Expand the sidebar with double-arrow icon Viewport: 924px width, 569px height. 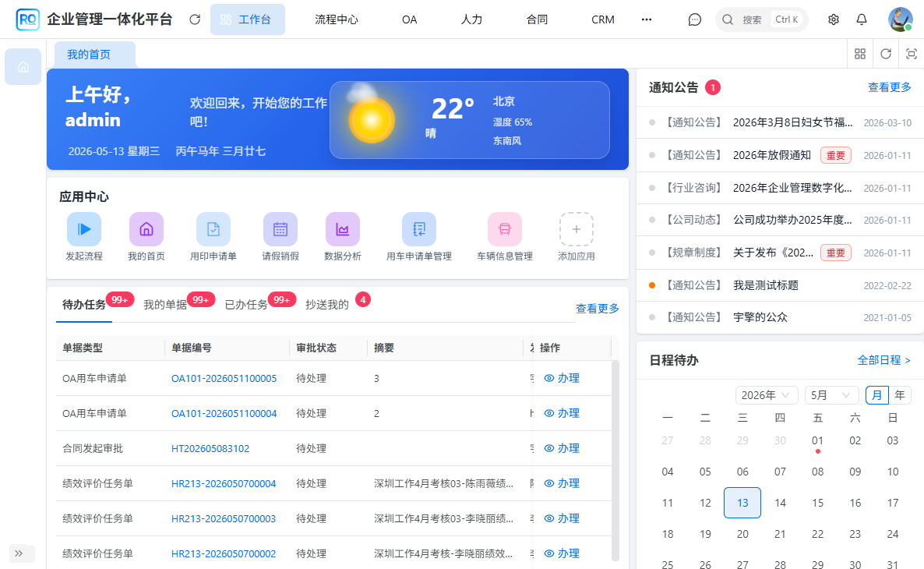pyautogui.click(x=19, y=553)
